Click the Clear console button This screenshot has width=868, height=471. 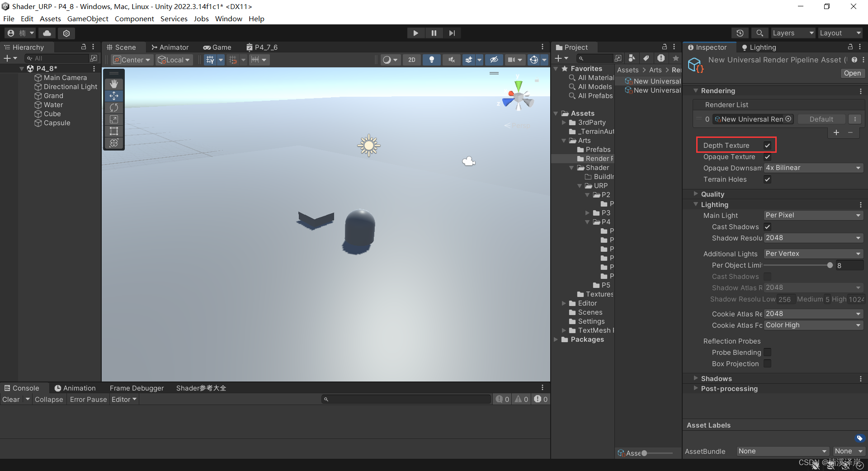(x=11, y=400)
